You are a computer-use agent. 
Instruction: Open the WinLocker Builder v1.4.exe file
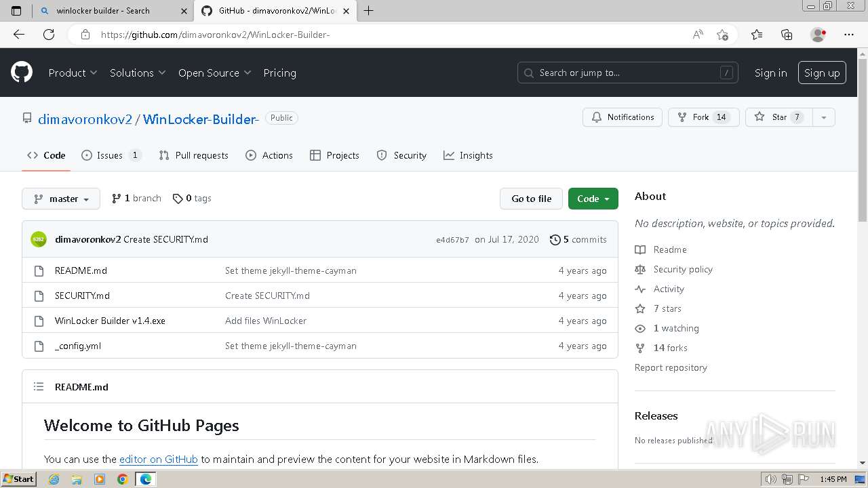pyautogui.click(x=110, y=321)
